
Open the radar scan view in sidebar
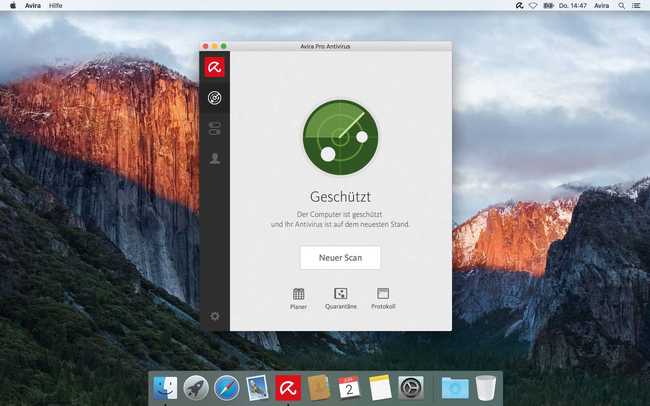[x=214, y=98]
